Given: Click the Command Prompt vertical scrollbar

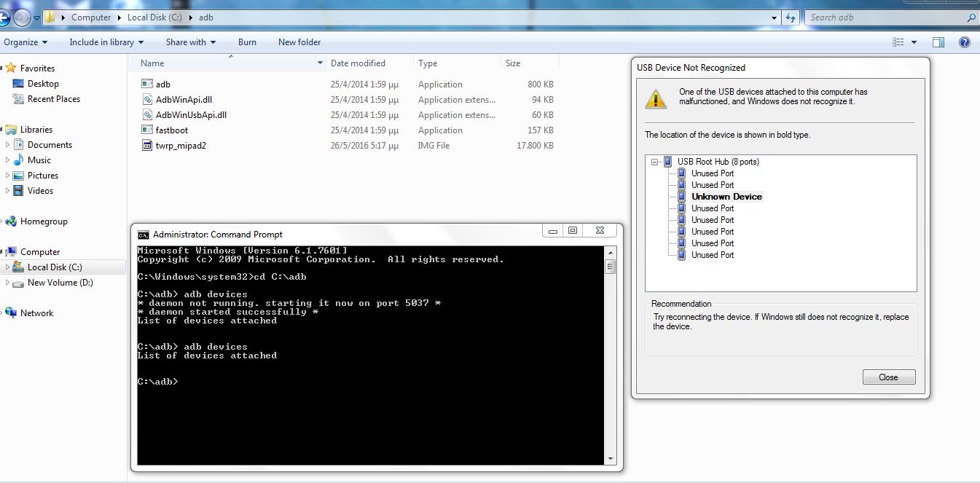Looking at the screenshot, I should pos(610,357).
